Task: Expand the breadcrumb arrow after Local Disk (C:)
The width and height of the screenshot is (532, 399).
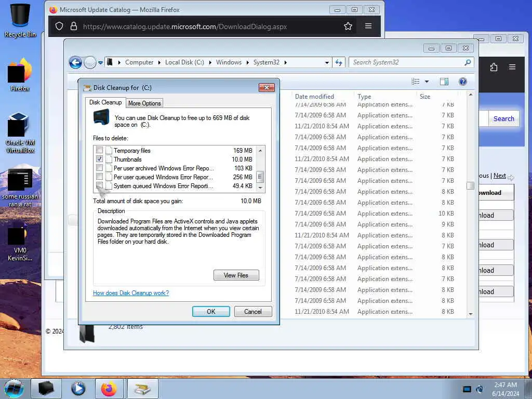Action: coord(210,62)
